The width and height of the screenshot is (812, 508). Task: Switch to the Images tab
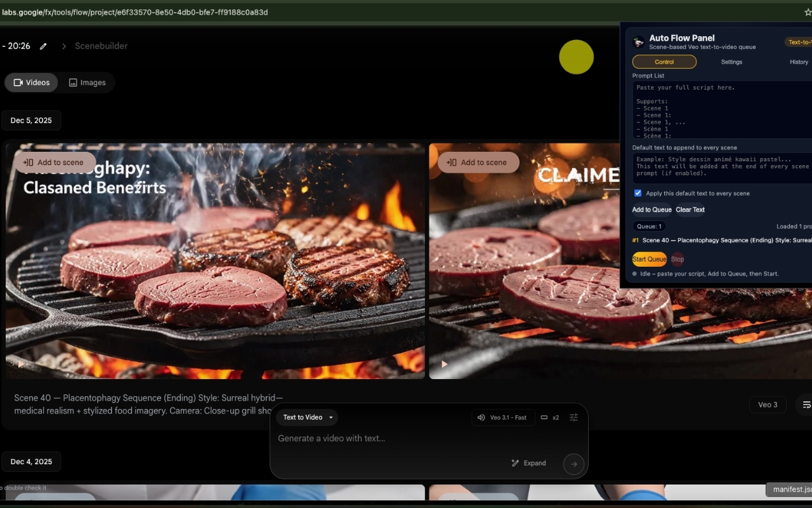pos(87,83)
